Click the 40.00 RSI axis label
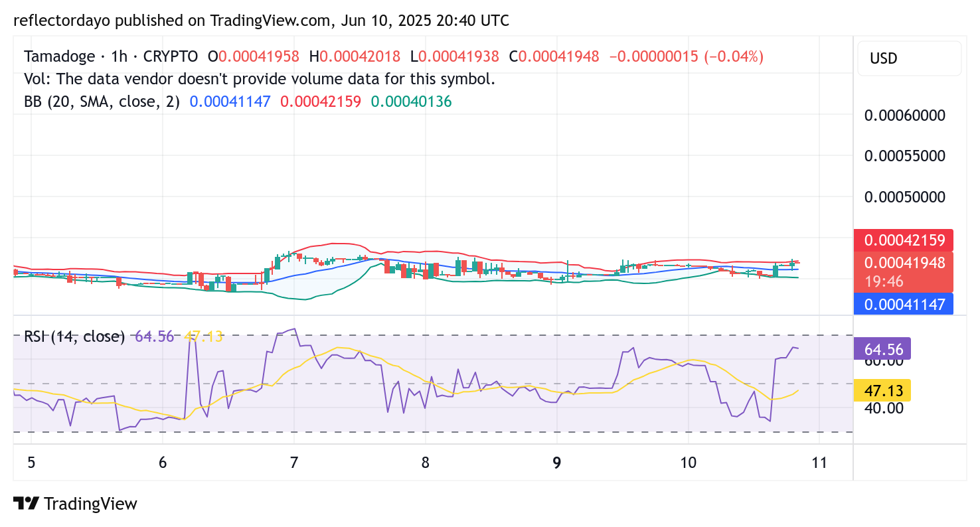The width and height of the screenshot is (980, 527). point(885,408)
